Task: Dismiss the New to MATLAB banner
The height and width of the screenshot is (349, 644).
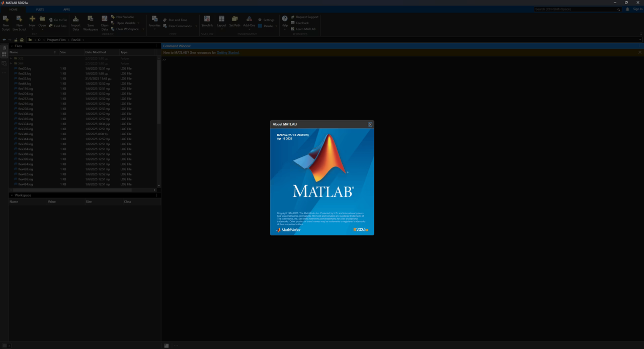Action: click(x=640, y=52)
